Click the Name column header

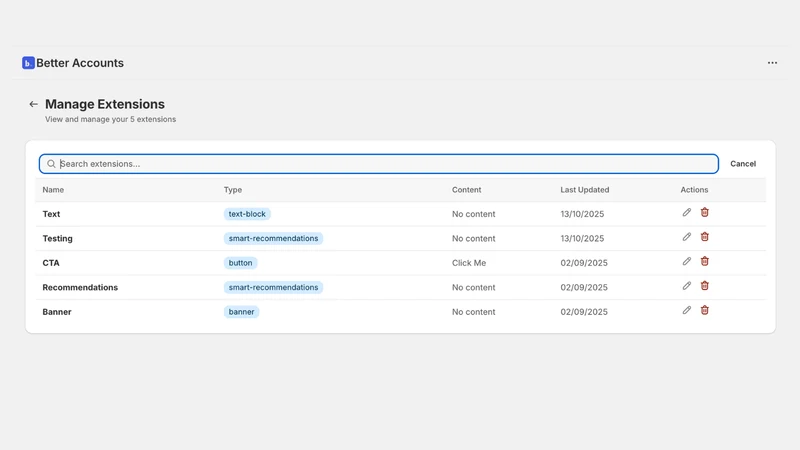(x=53, y=190)
